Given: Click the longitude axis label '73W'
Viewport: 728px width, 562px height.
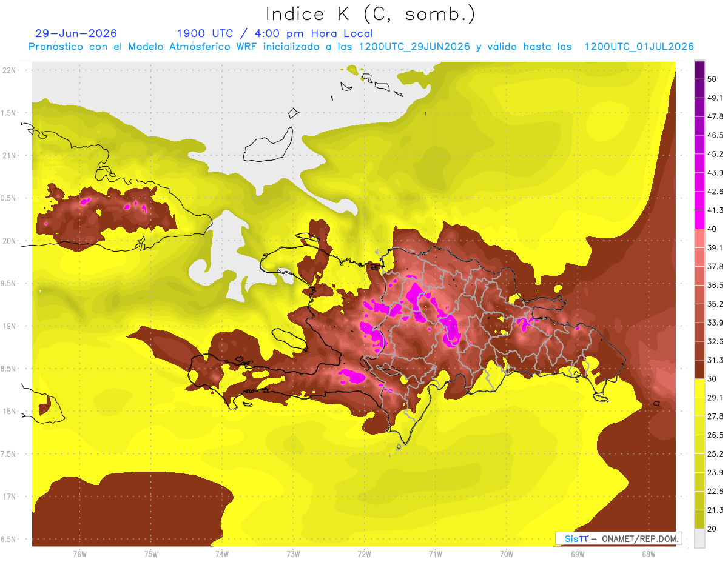Looking at the screenshot, I should tap(293, 554).
